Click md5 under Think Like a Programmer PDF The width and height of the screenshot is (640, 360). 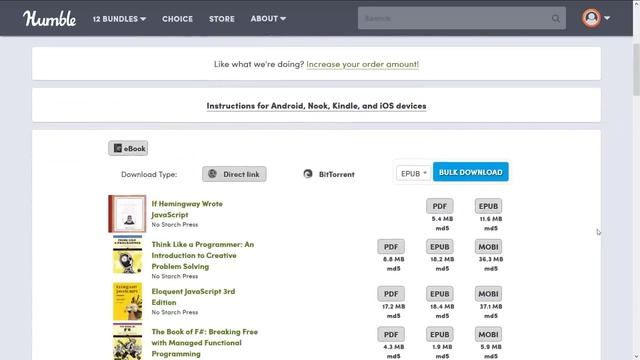tap(393, 269)
